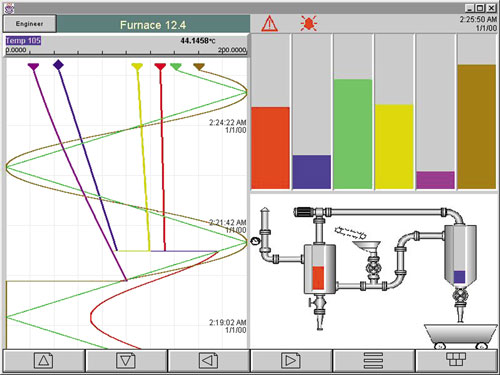Image resolution: width=500 pixels, height=375 pixels.
Task: Click the Furnace 12.4 title banner
Action: (x=153, y=25)
